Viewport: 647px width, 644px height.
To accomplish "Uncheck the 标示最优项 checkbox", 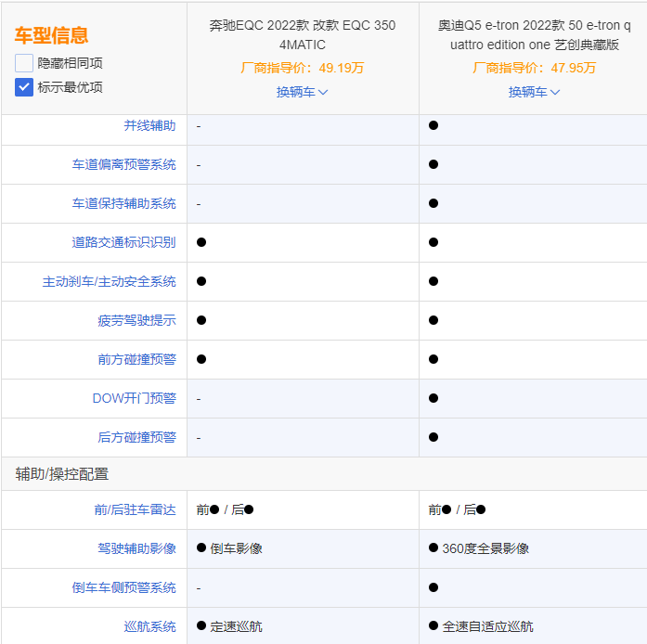I will (x=24, y=87).
